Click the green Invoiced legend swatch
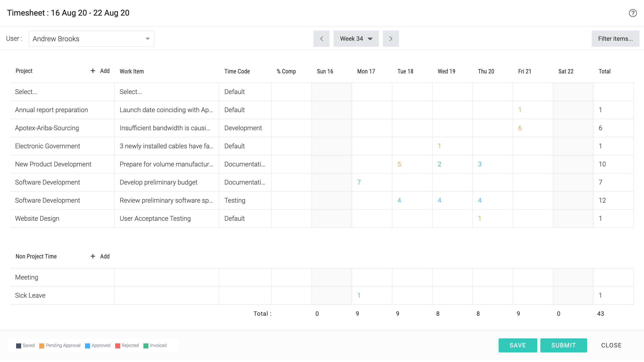 146,346
